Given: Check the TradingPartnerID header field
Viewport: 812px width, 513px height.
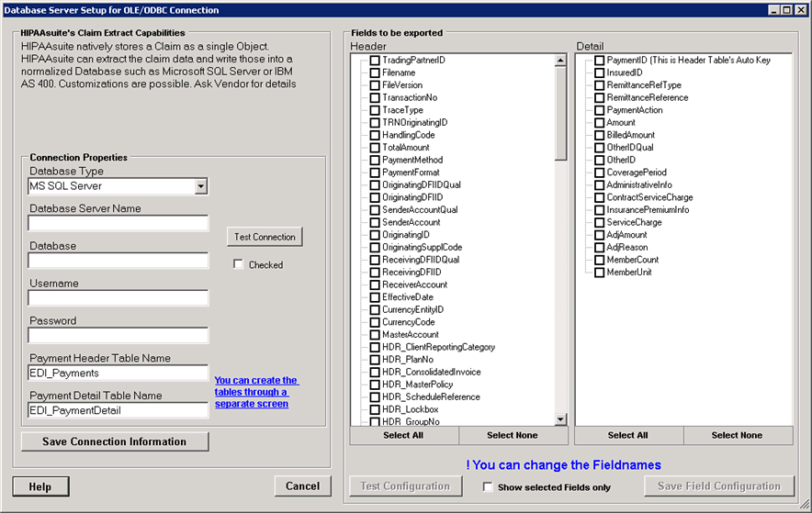Looking at the screenshot, I should click(375, 61).
